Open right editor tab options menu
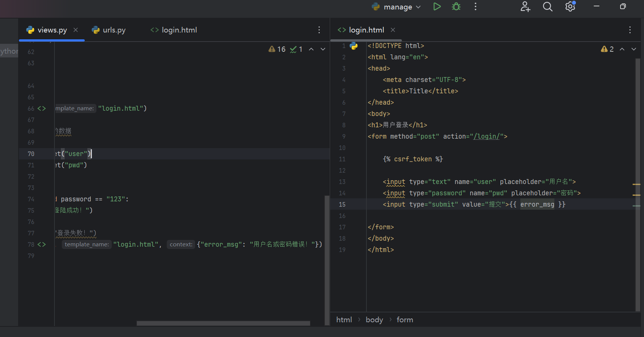This screenshot has width=644, height=337. pyautogui.click(x=630, y=30)
